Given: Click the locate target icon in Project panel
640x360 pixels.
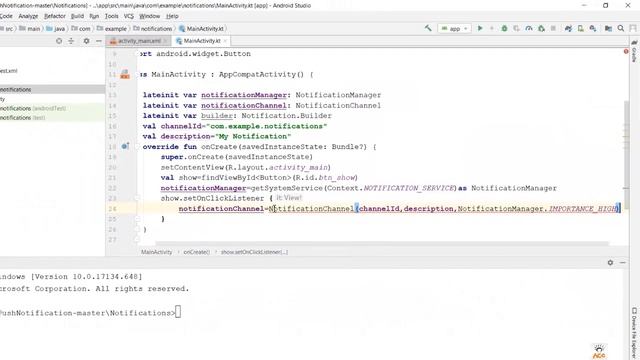Looking at the screenshot, I should [59, 41].
